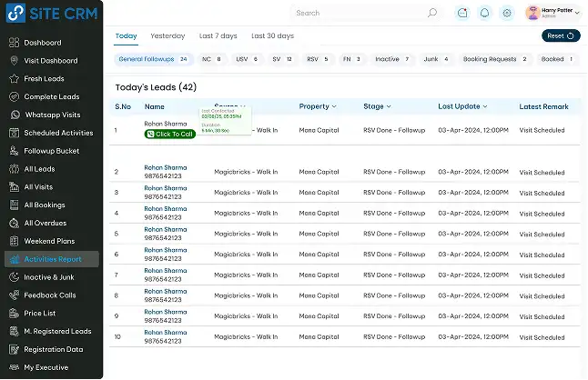Open the Last Update column sort dropdown
The width and height of the screenshot is (588, 380).
pyautogui.click(x=485, y=106)
